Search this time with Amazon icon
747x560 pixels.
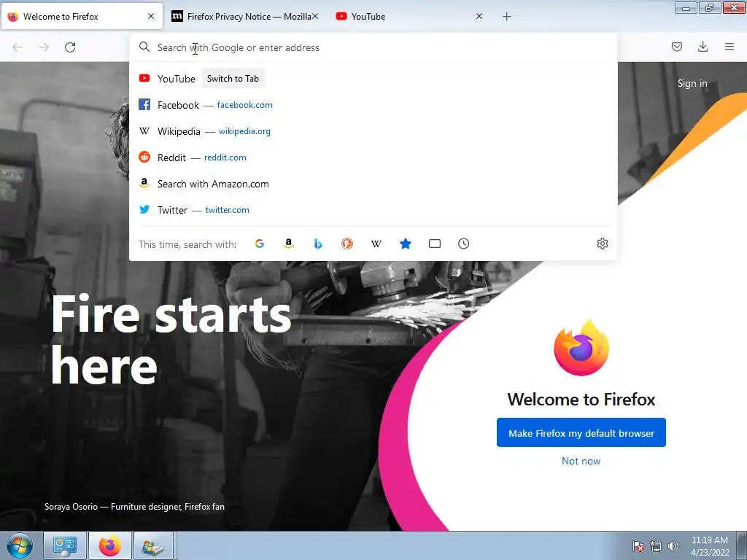click(289, 244)
